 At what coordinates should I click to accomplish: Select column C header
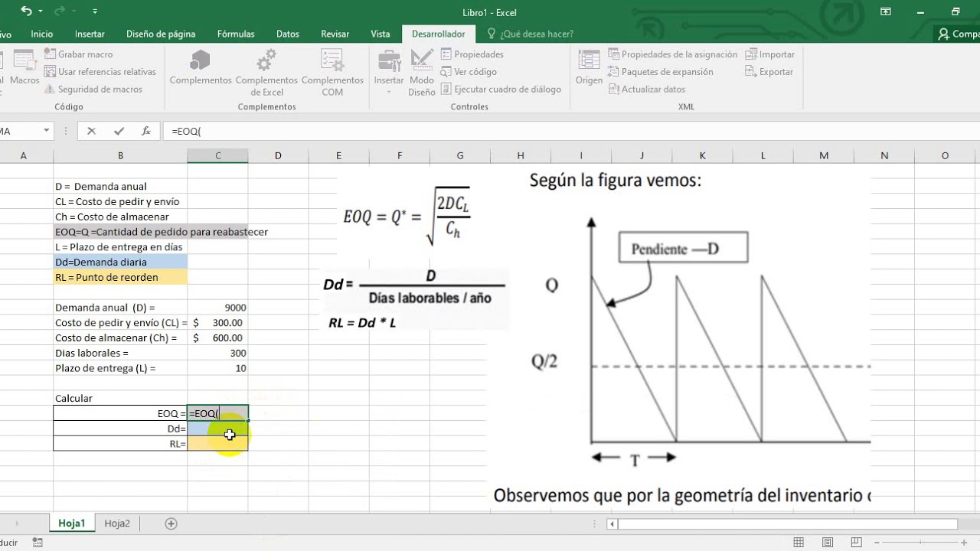[217, 155]
